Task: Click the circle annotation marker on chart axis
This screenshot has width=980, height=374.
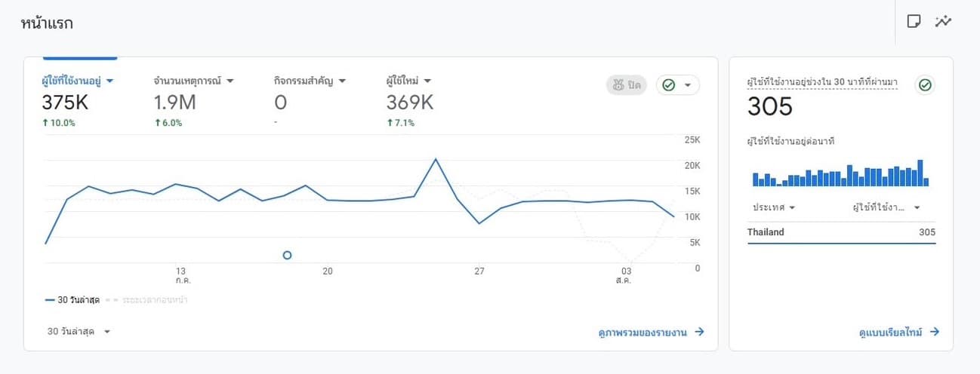Action: tap(287, 256)
